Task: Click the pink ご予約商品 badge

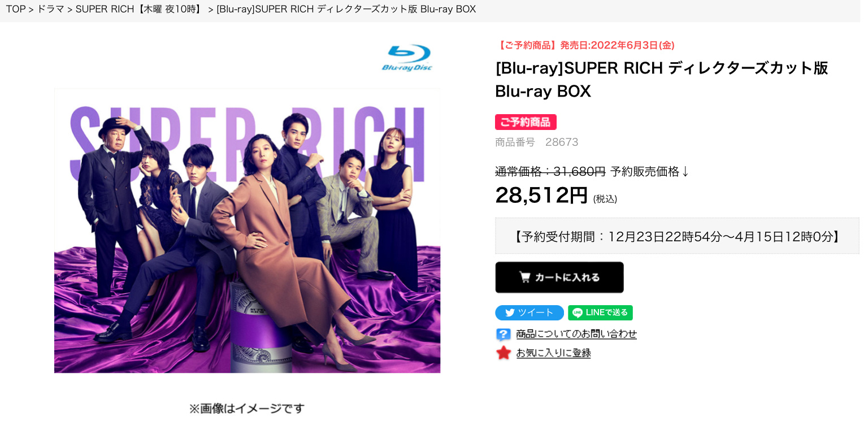Action: (526, 122)
